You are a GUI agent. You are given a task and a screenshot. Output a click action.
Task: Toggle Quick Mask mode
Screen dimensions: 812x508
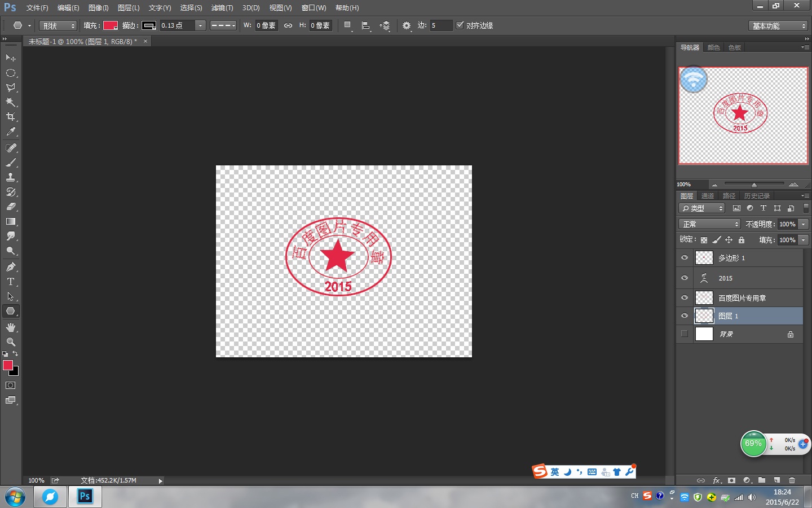point(10,386)
